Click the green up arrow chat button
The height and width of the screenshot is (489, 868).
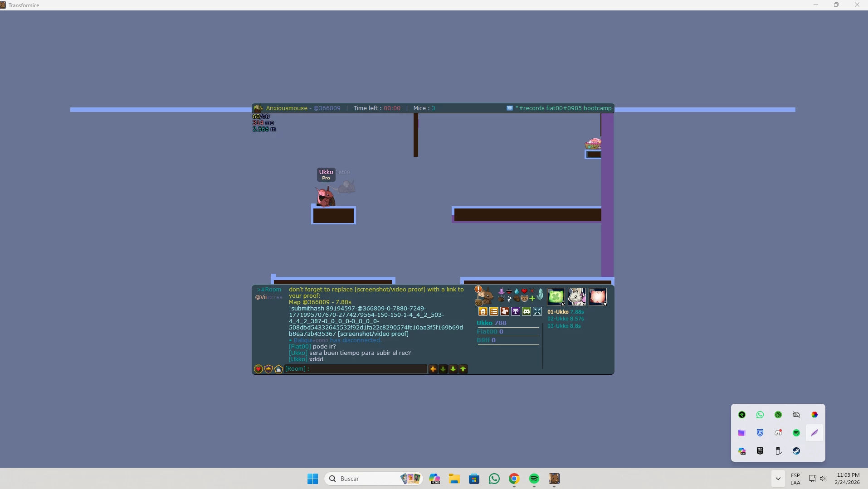(463, 369)
